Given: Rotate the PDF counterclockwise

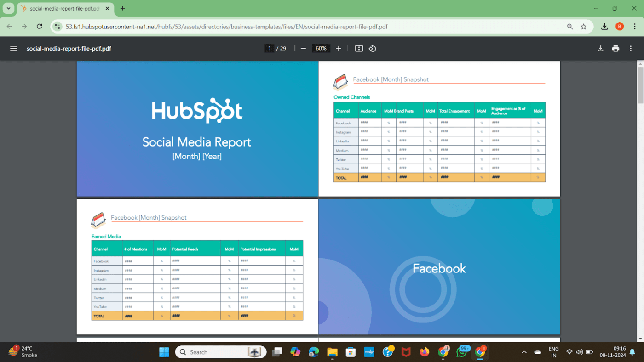Looking at the screenshot, I should tap(373, 48).
